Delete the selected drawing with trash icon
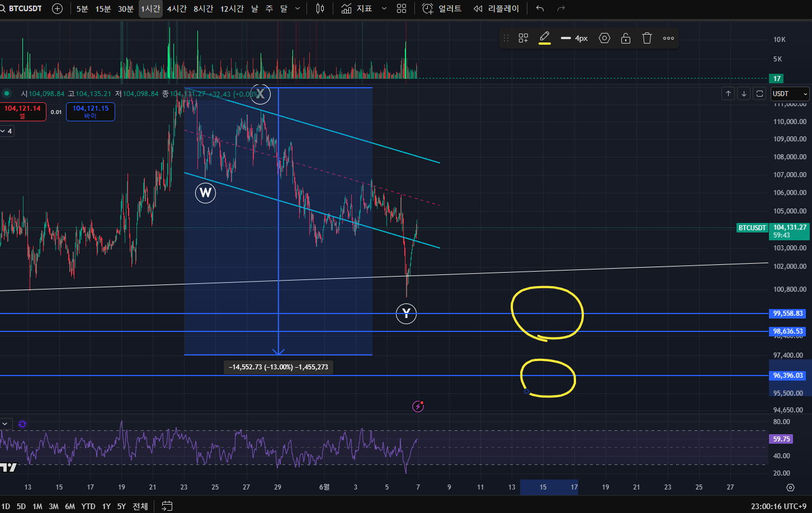The image size is (812, 513). [x=647, y=38]
